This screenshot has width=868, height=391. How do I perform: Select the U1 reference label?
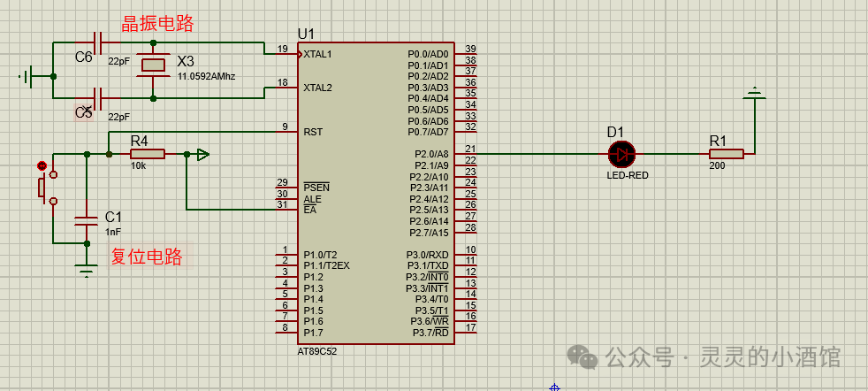[x=306, y=34]
